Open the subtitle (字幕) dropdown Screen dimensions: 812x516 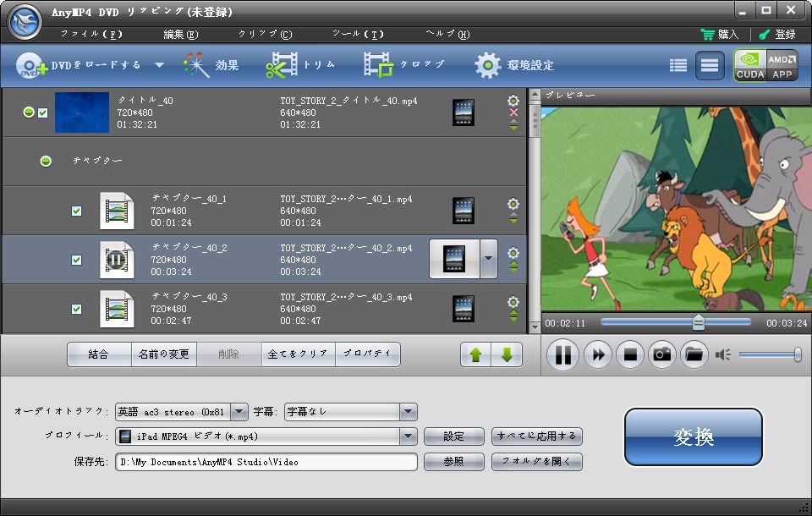408,412
